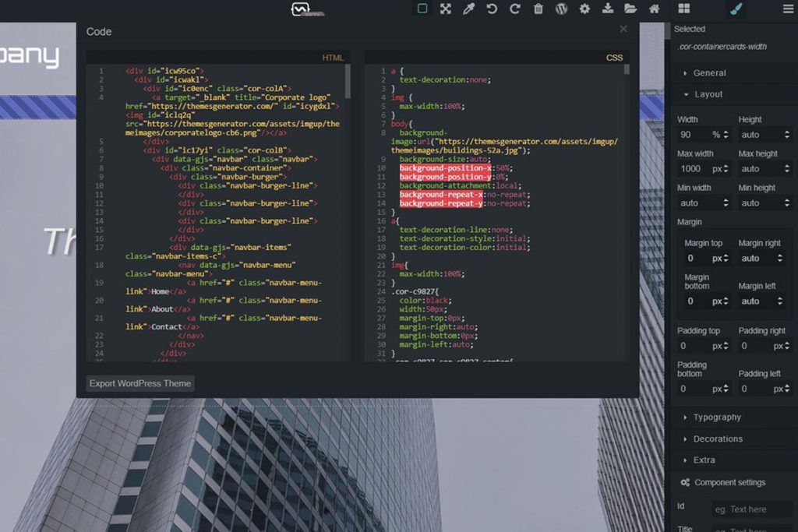
Task: Click the Height stepper arrows
Action: [x=787, y=135]
